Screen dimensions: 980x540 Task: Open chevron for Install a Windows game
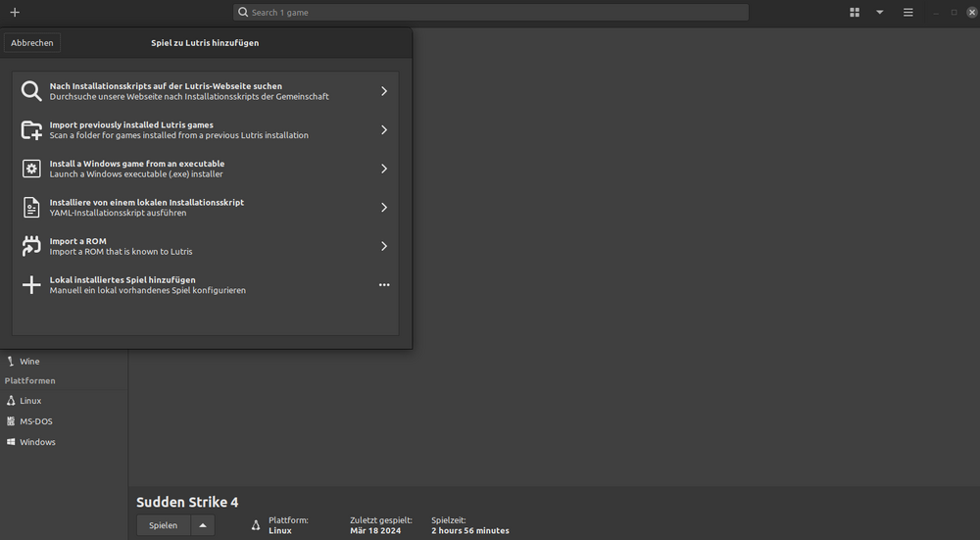[x=384, y=169]
